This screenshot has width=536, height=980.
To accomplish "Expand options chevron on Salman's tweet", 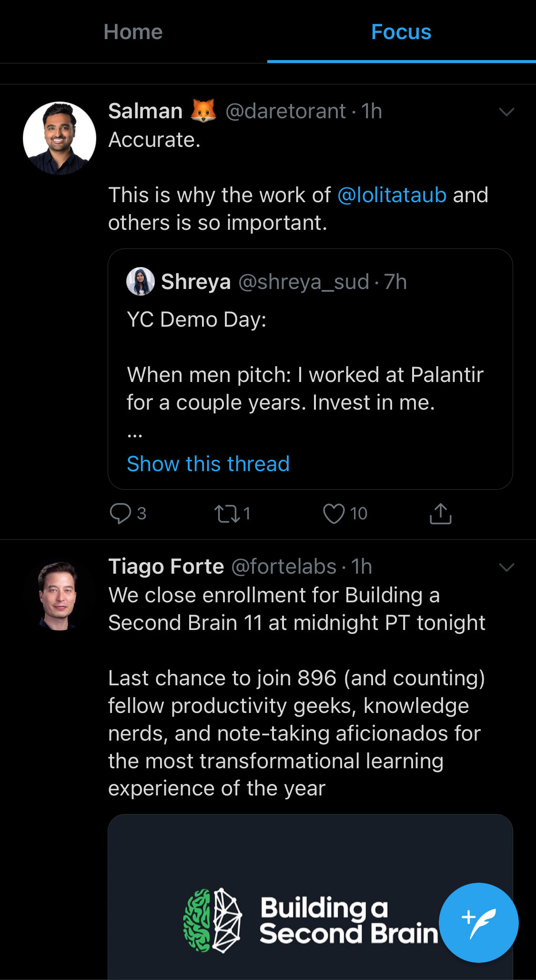I will 506,112.
